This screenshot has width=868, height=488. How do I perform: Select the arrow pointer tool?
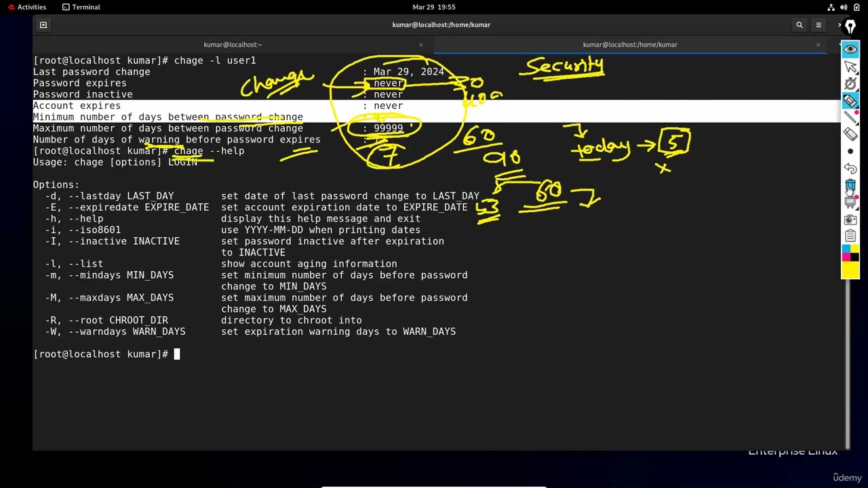(850, 66)
